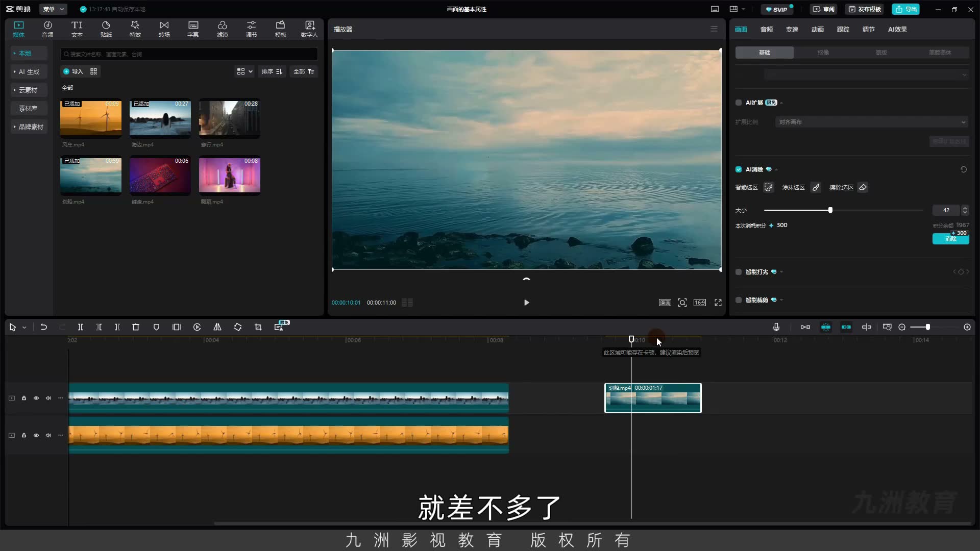
Task: Expand the 云素材 tree item
Action: 28,90
